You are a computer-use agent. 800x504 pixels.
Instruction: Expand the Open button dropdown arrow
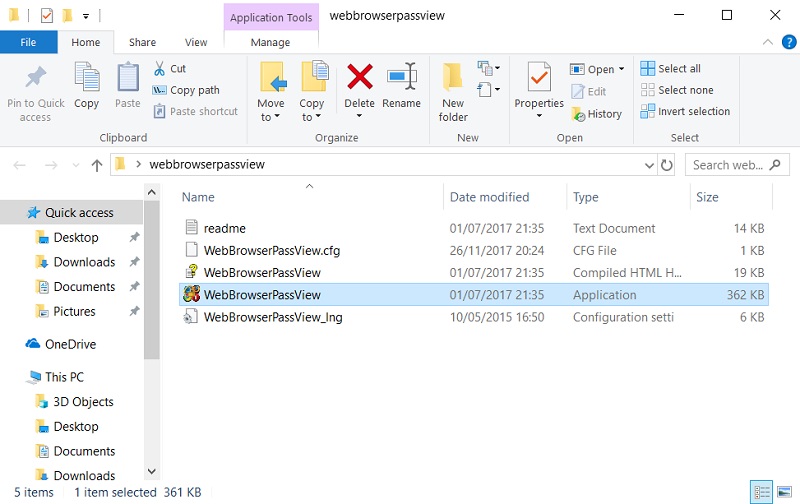tap(621, 69)
